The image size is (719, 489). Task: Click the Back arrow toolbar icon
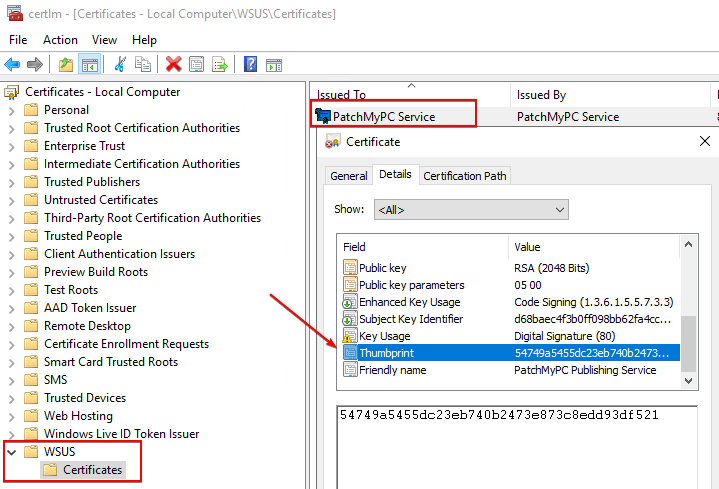pyautogui.click(x=12, y=65)
